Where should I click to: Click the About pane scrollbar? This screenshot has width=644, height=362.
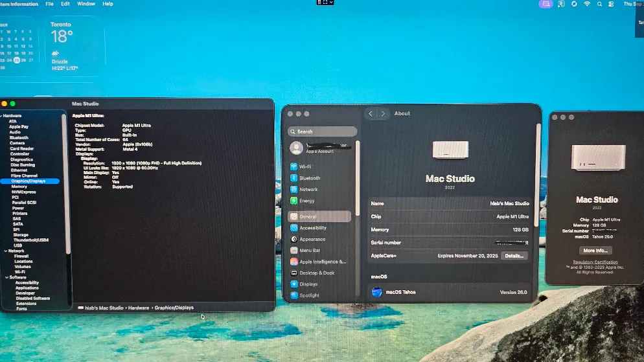(538, 174)
